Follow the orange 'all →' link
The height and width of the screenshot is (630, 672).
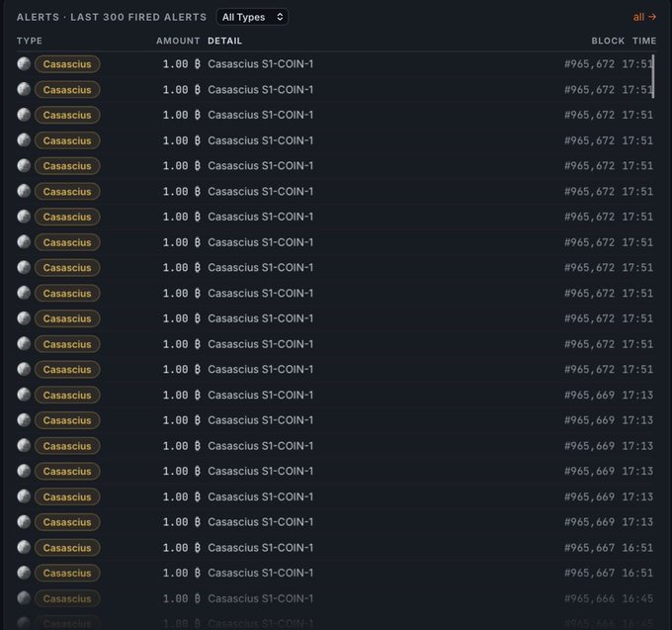[x=644, y=17]
